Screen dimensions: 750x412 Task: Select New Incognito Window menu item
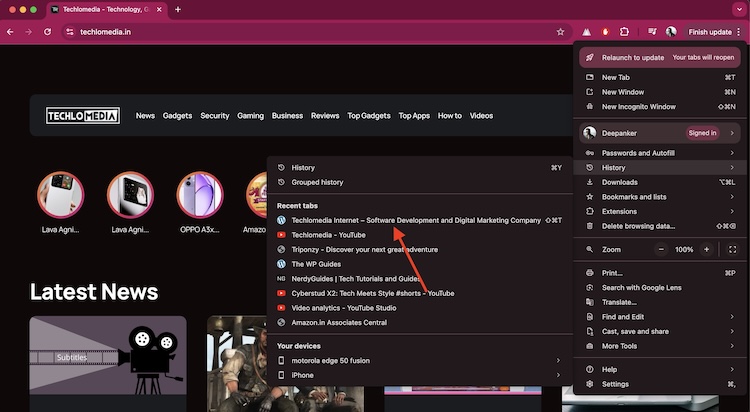(x=638, y=106)
